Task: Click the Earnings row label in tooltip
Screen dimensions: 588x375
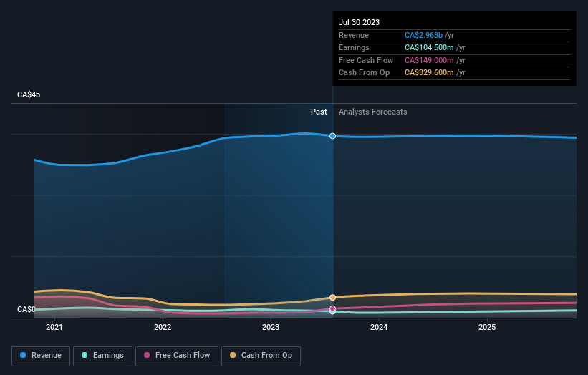Action: 354,47
